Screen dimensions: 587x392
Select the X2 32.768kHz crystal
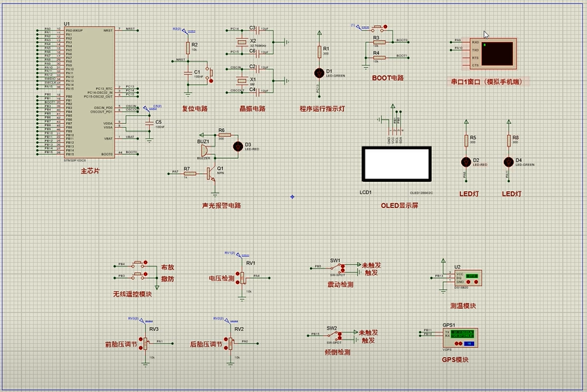point(244,41)
